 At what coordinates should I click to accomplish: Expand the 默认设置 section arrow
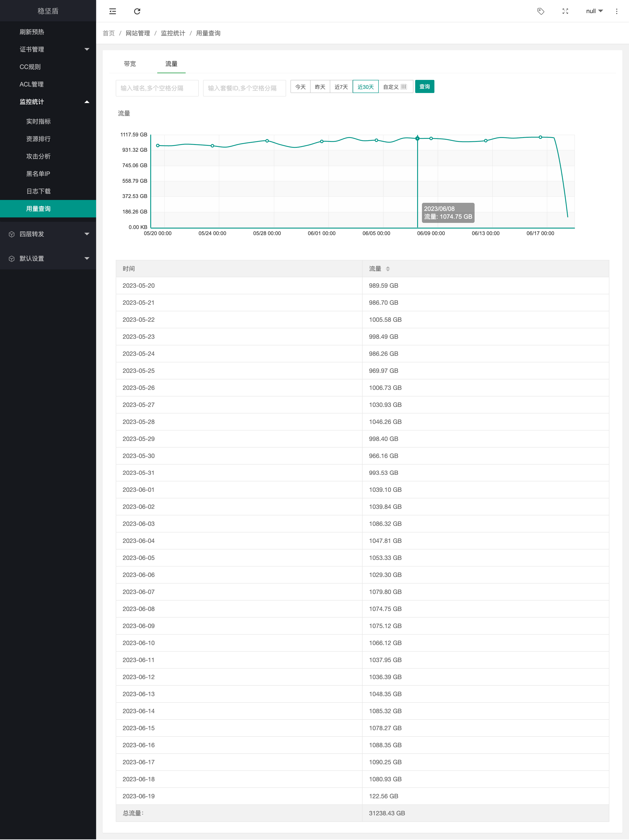point(87,259)
